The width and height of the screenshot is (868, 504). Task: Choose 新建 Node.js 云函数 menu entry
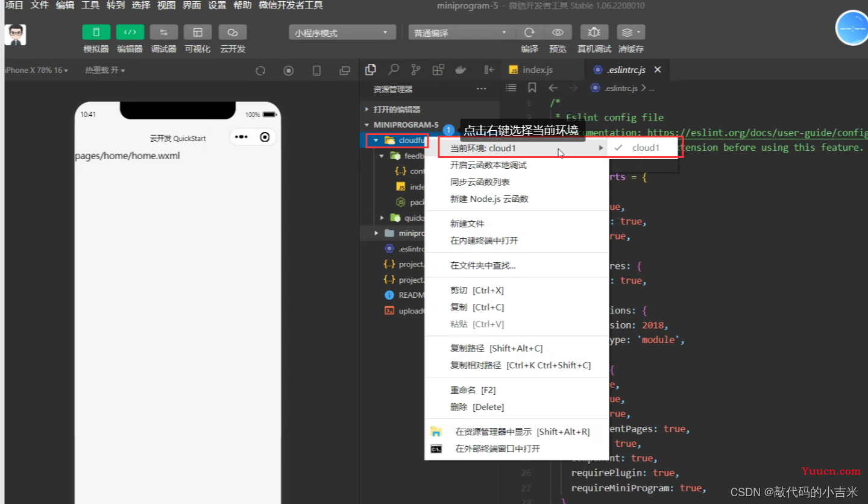[x=517, y=199]
